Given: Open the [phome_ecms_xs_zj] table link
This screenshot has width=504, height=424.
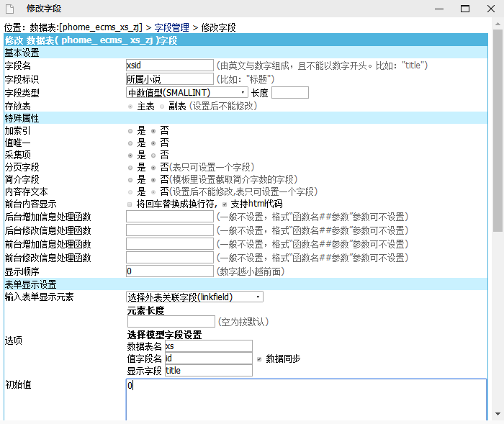Looking at the screenshot, I should [100, 27].
